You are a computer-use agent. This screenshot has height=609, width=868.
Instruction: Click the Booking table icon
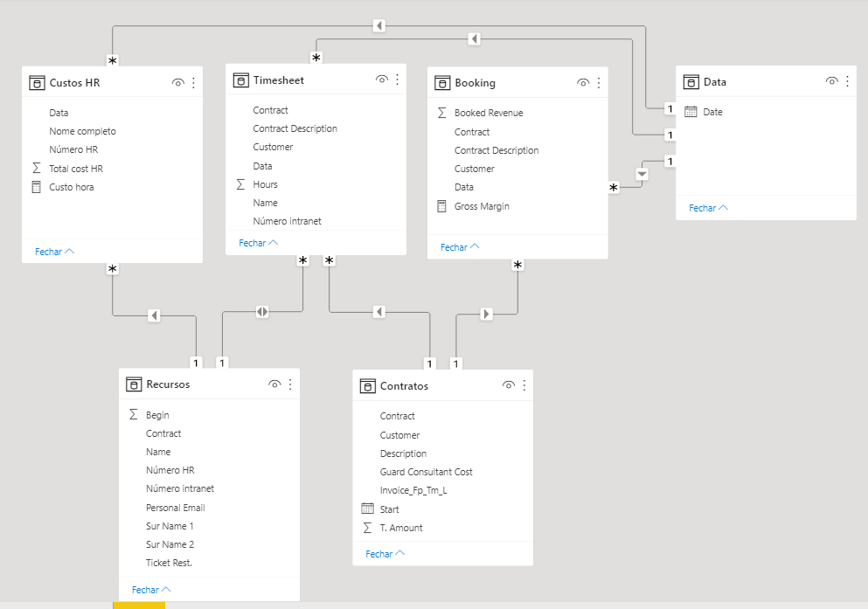[x=442, y=83]
